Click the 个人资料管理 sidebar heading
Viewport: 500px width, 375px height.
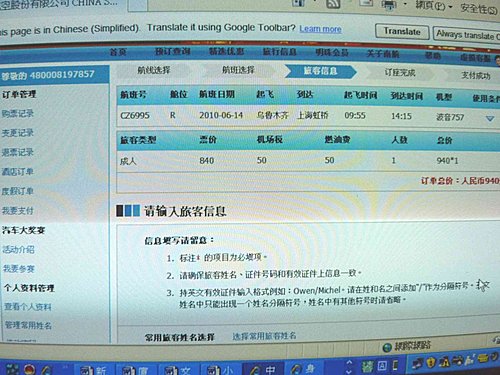[29, 288]
